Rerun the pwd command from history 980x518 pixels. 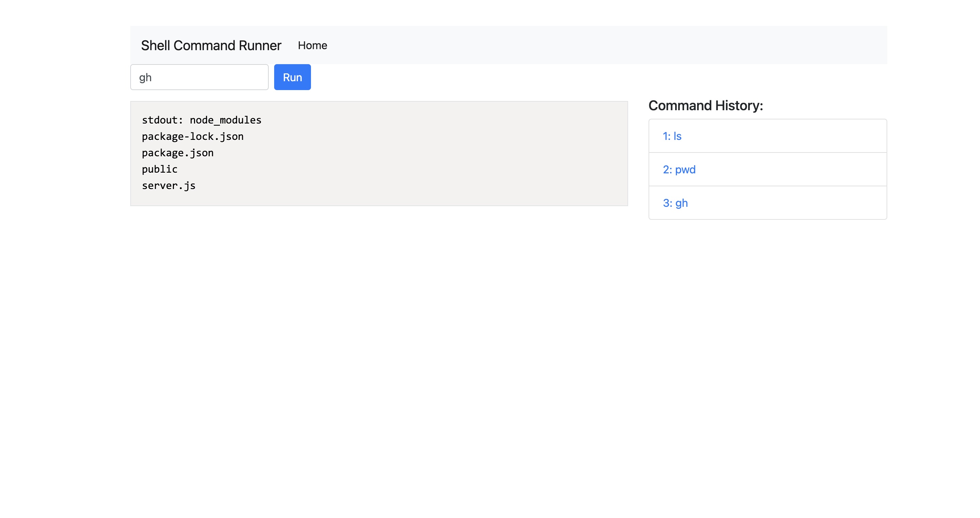coord(679,169)
